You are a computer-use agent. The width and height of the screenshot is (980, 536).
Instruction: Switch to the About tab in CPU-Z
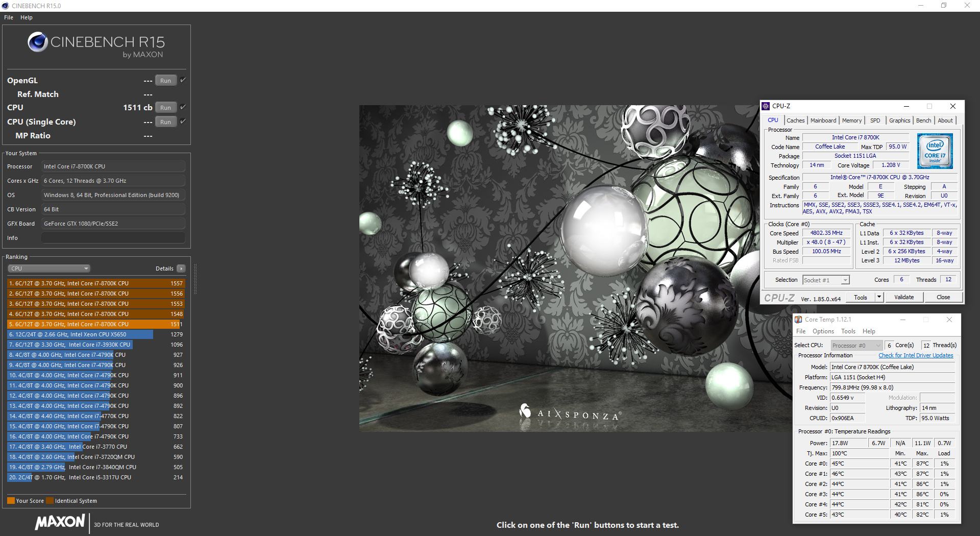click(x=945, y=120)
